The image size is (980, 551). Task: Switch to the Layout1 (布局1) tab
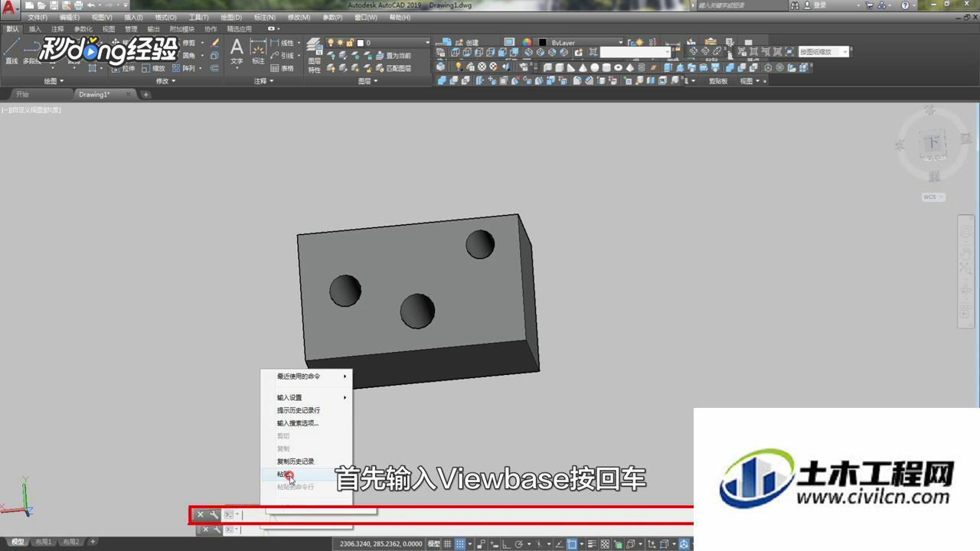click(44, 542)
